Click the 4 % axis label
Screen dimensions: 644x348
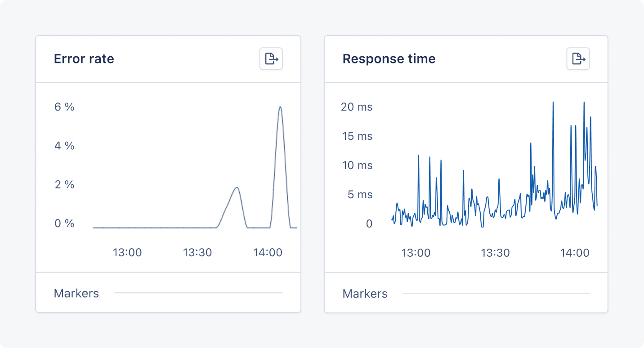click(64, 146)
